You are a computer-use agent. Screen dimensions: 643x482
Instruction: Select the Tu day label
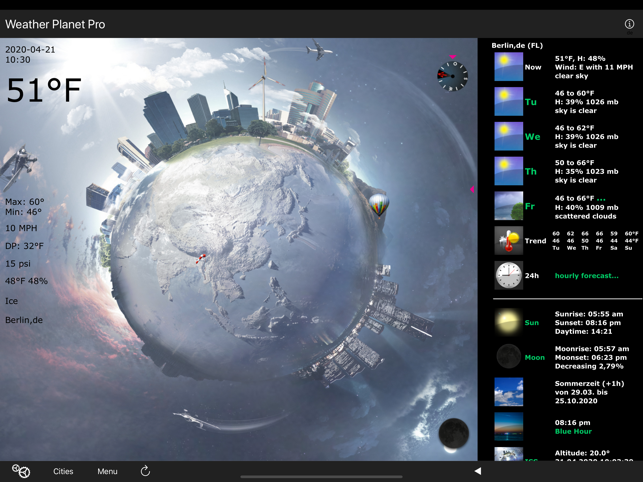click(x=531, y=102)
